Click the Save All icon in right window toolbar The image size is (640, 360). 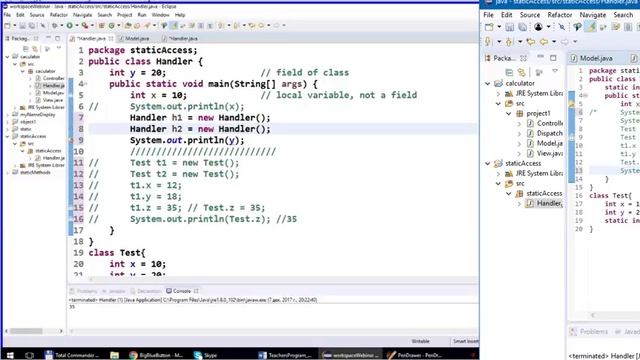[522, 27]
